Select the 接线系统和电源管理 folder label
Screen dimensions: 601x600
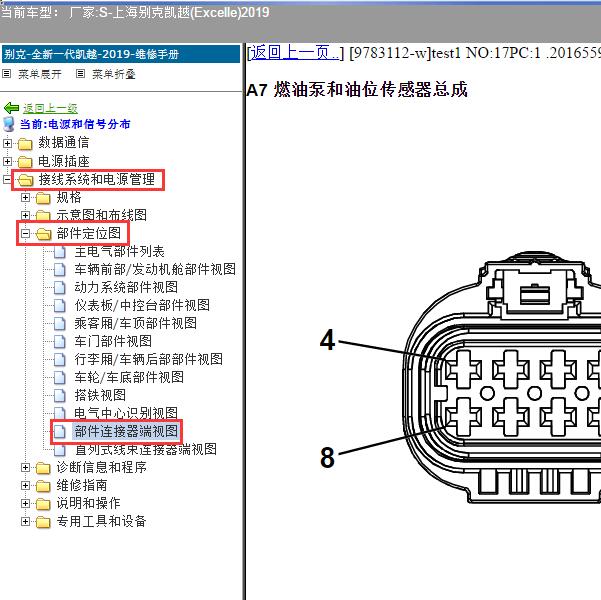pos(97,179)
